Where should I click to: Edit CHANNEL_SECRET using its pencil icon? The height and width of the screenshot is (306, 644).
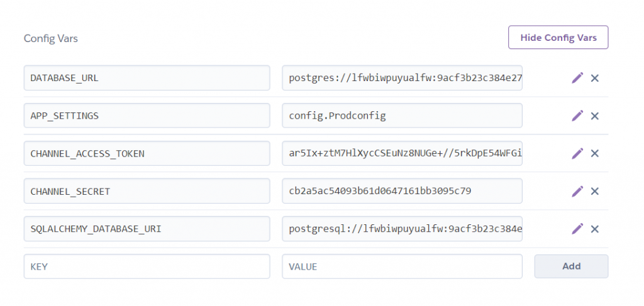click(x=577, y=191)
